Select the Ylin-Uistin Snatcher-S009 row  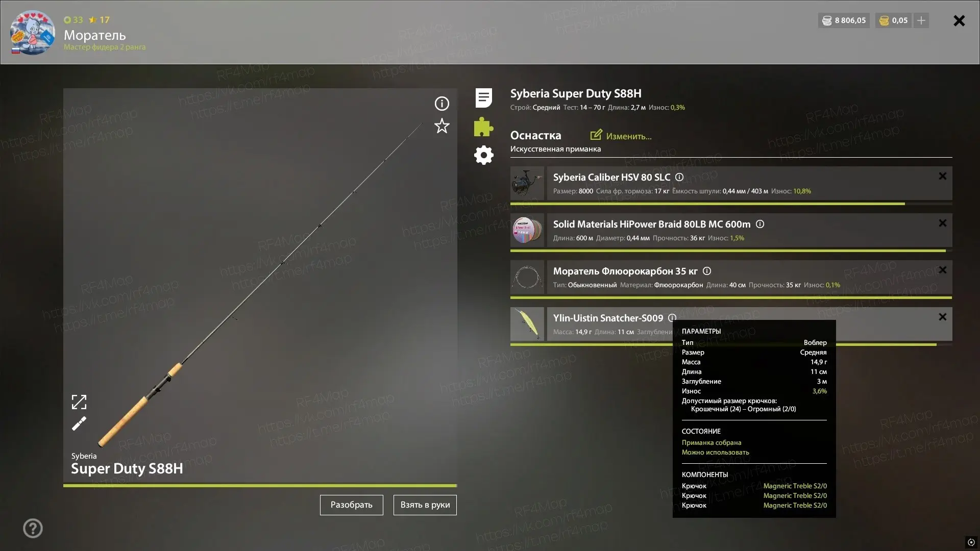[749, 323]
